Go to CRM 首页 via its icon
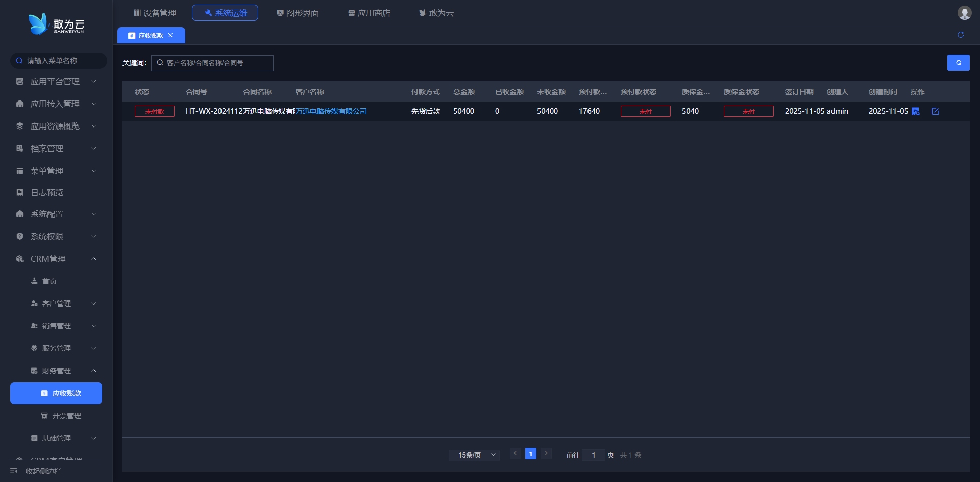Image resolution: width=980 pixels, height=482 pixels. (x=34, y=281)
